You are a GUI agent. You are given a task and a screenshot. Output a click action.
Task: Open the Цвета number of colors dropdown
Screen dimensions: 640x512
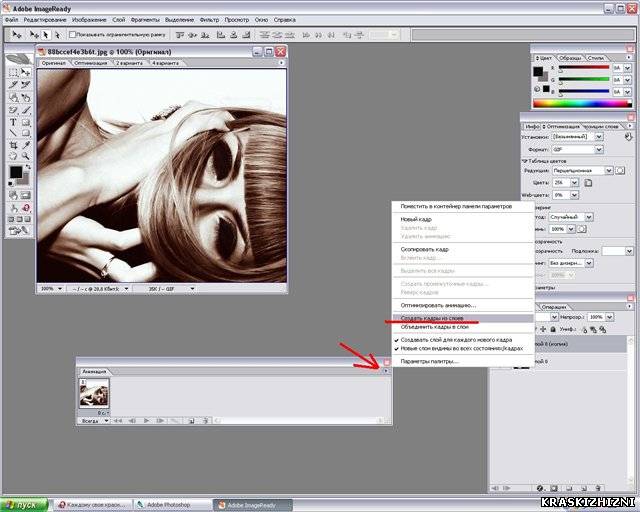pos(574,183)
